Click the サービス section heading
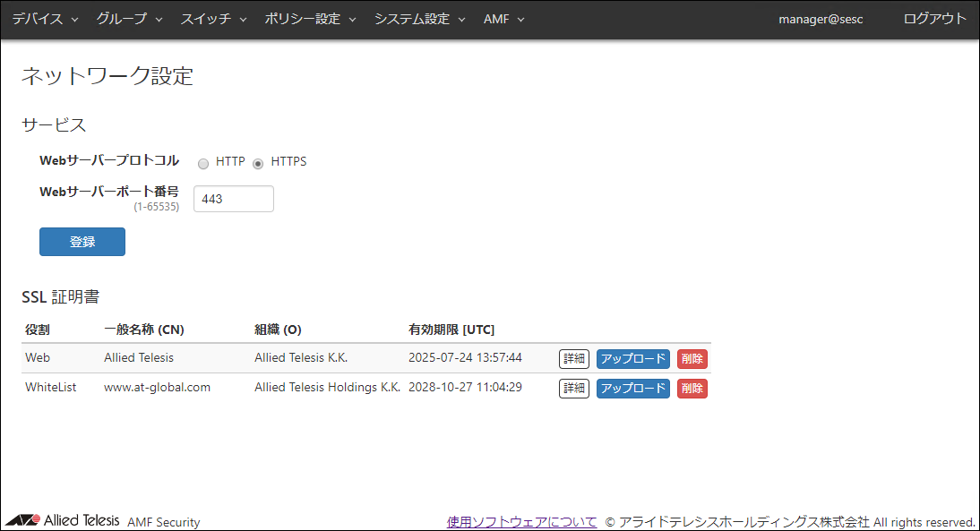Viewport: 980px width, 531px height. 54,125
